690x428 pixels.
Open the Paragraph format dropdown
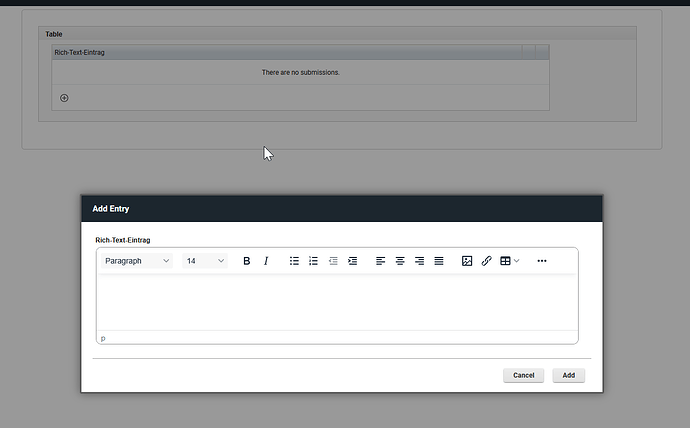click(x=137, y=261)
